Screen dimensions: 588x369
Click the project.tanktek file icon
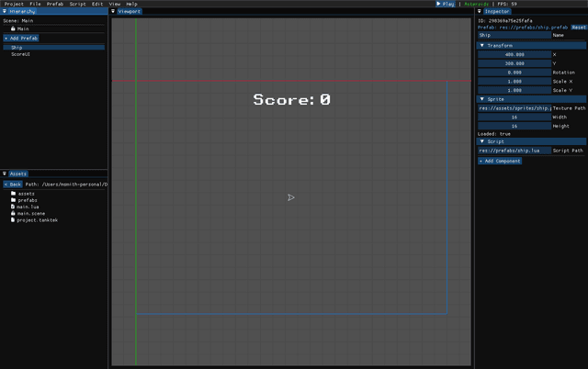coord(13,220)
